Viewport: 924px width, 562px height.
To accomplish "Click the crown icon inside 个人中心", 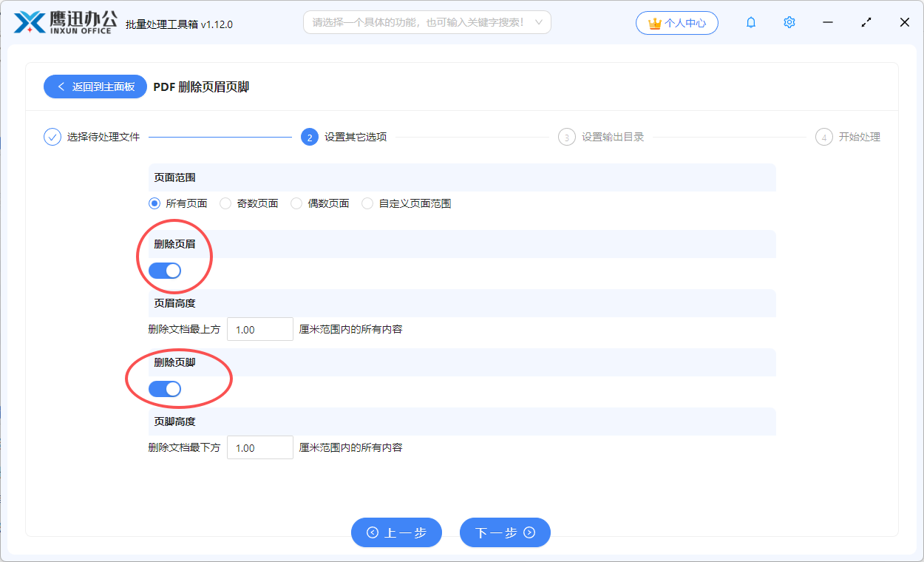I will 654,22.
